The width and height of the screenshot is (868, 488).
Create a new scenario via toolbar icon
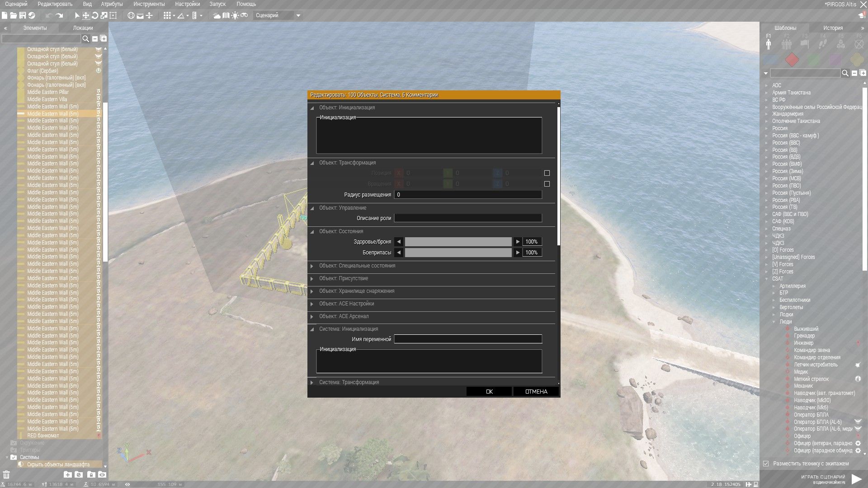[5, 15]
